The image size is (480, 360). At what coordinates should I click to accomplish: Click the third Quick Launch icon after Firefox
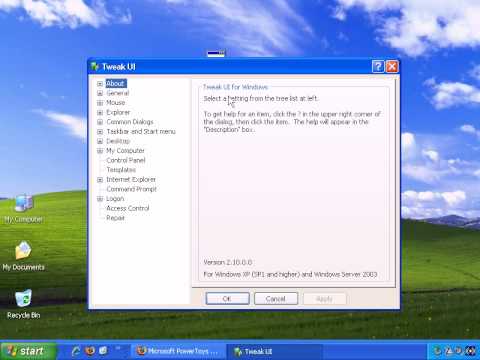(103, 351)
